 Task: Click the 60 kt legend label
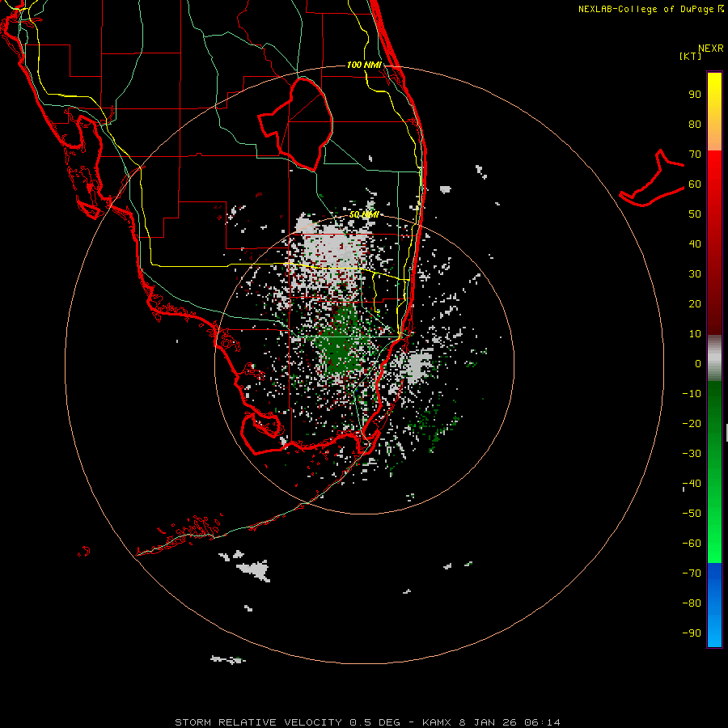(695, 184)
